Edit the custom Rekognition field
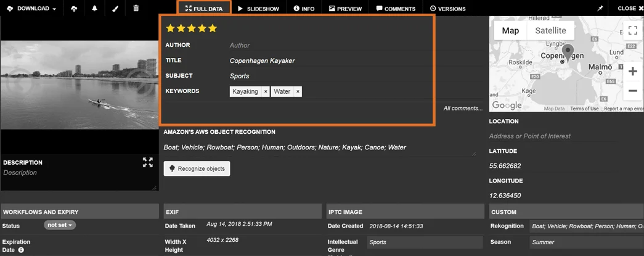This screenshot has height=256, width=644. point(587,226)
